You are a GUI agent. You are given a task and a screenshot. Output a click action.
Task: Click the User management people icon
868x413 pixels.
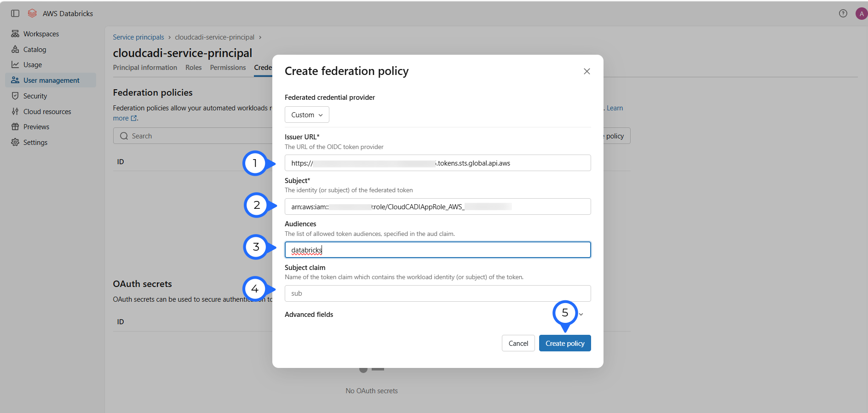pyautogui.click(x=15, y=80)
